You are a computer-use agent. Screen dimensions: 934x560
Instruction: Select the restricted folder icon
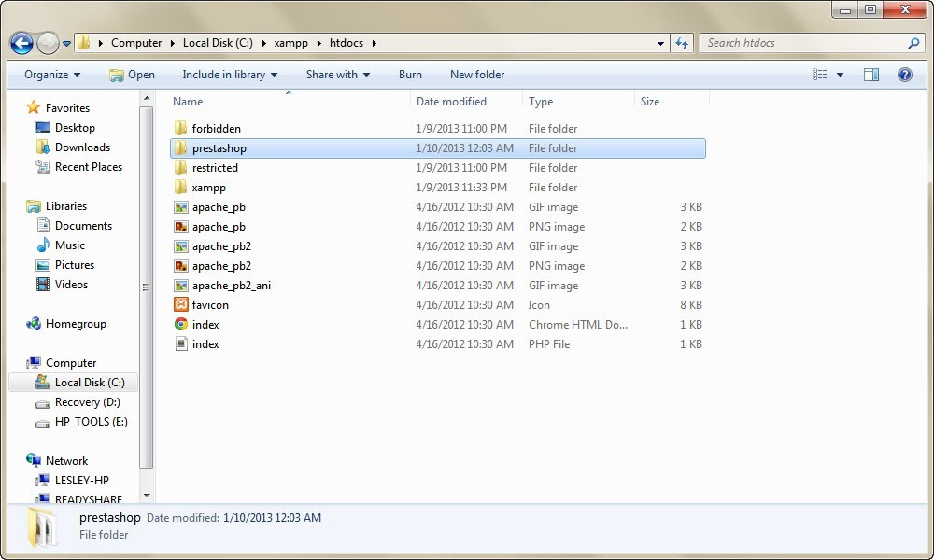[181, 168]
